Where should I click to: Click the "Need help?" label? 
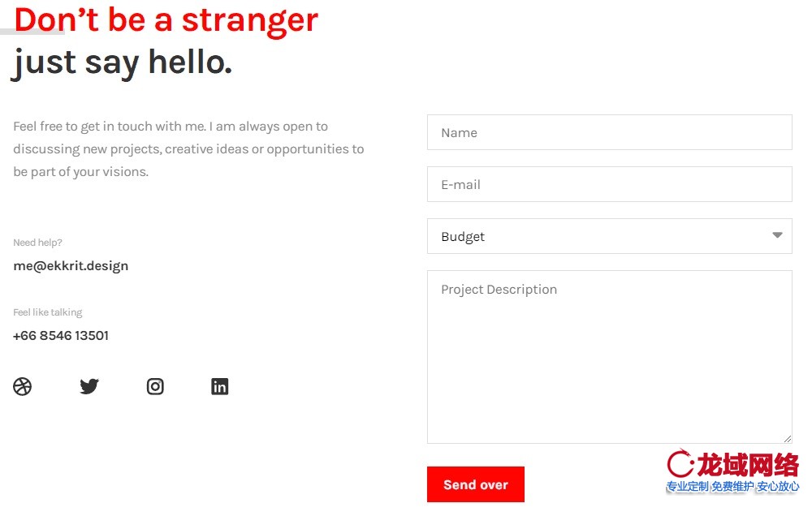[37, 243]
